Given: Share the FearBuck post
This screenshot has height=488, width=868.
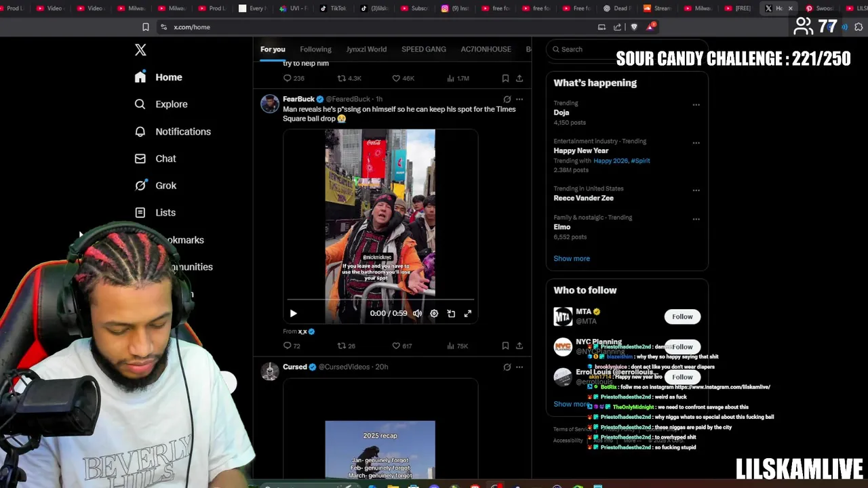Looking at the screenshot, I should click(x=519, y=346).
